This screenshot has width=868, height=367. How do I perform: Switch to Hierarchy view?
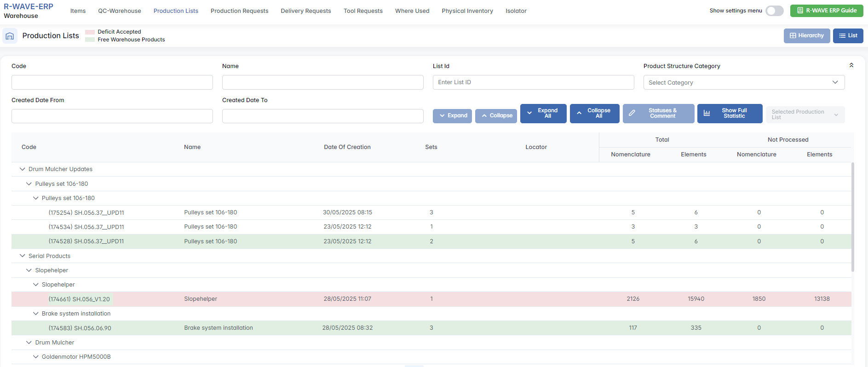click(x=806, y=36)
